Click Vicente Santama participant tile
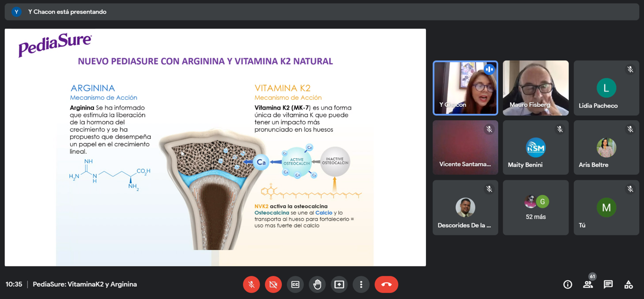This screenshot has width=644, height=299. coord(465,147)
